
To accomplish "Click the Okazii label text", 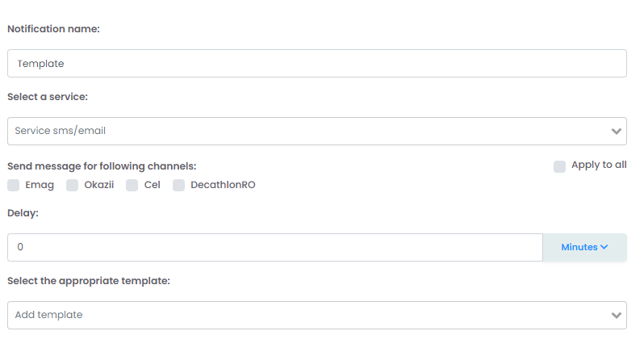I will tap(98, 185).
